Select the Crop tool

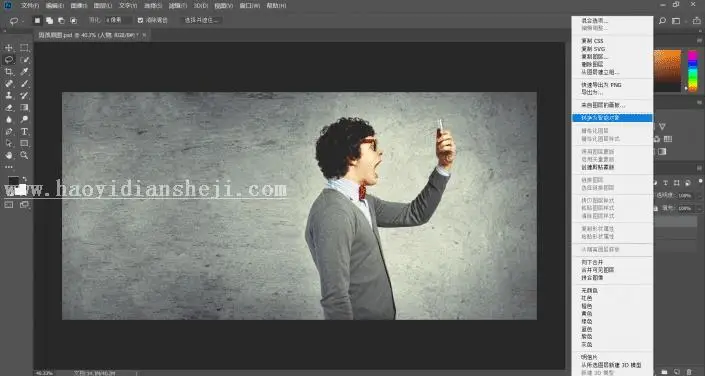click(x=9, y=72)
